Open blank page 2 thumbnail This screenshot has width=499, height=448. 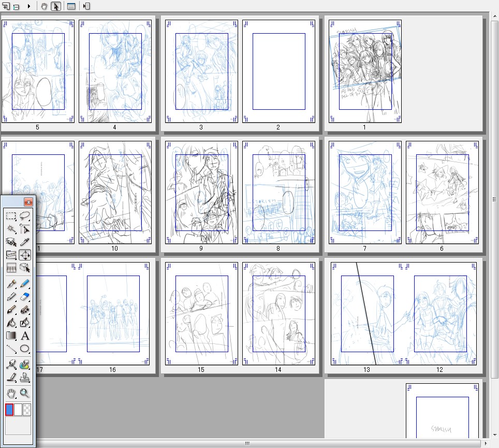tap(279, 71)
